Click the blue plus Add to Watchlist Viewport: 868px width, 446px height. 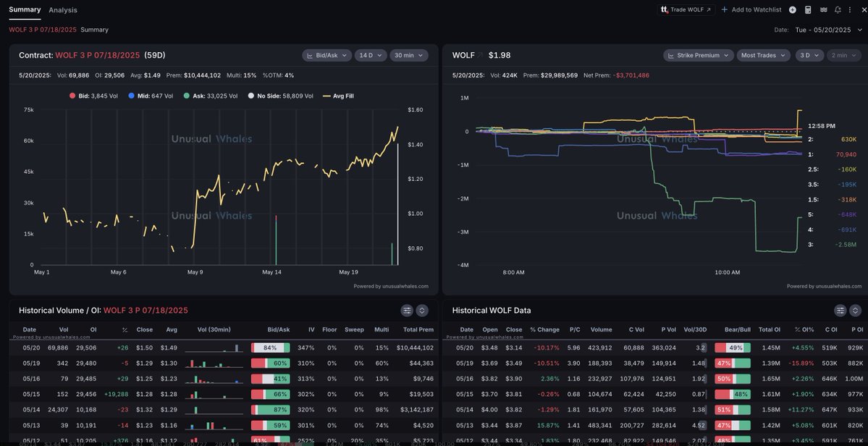751,9
